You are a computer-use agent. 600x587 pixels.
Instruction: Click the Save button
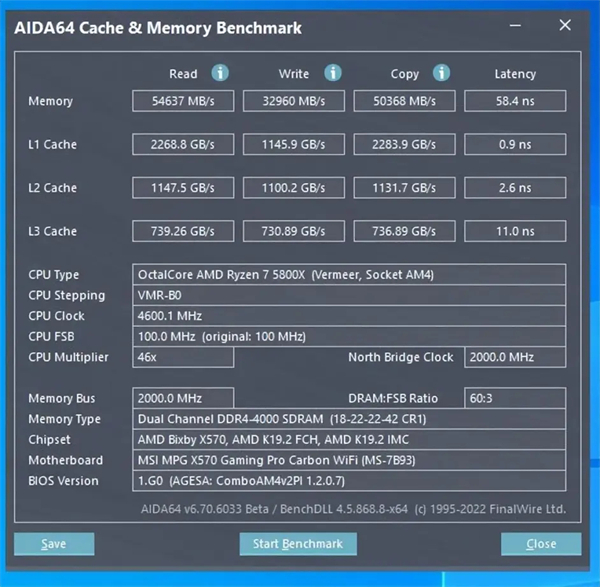[54, 544]
